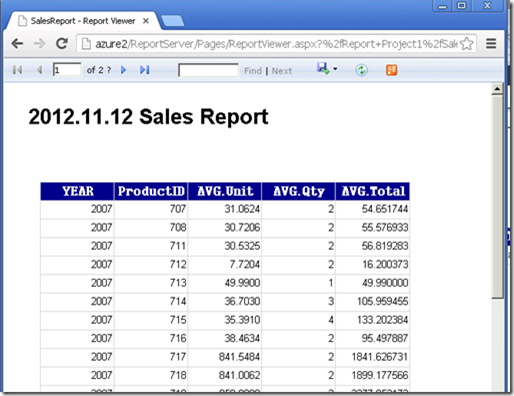The image size is (514, 396).
Task: Click AVG.Total value 1841.626731
Action: (380, 357)
